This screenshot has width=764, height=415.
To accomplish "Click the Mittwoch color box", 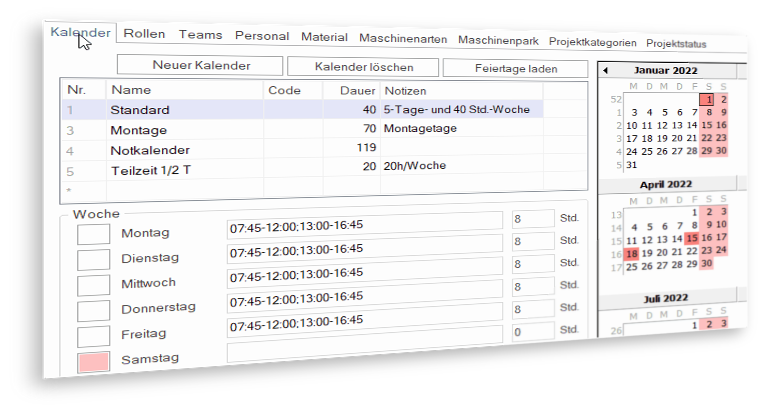I will (x=93, y=285).
